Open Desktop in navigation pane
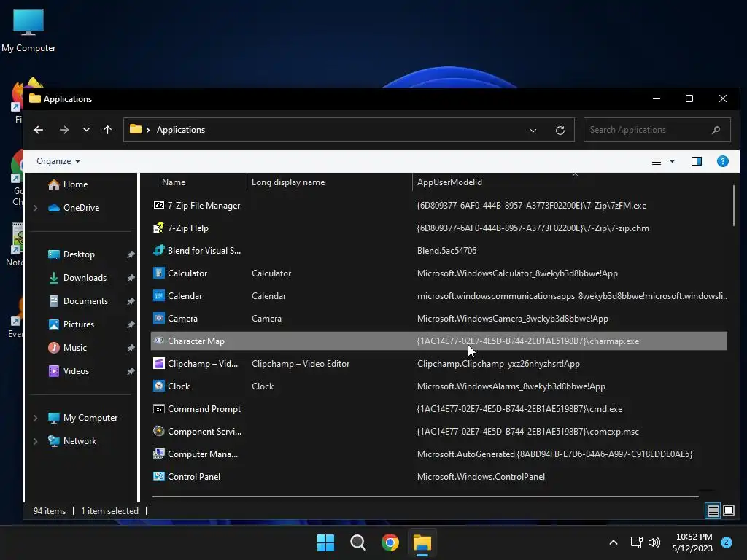 79,254
